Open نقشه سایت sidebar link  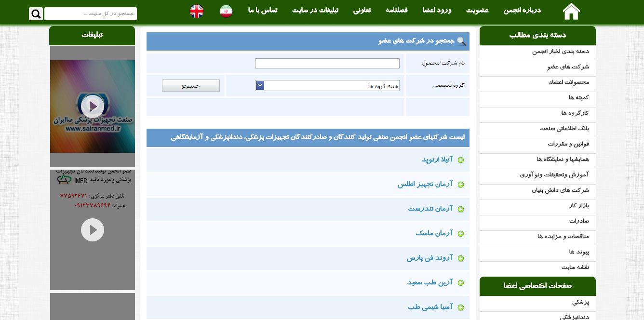point(575,267)
